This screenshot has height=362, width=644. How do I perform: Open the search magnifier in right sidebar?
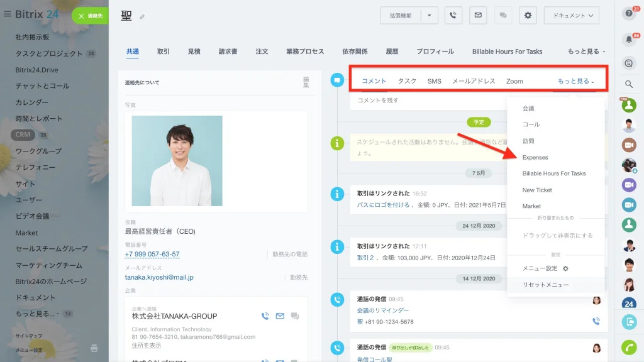(629, 84)
